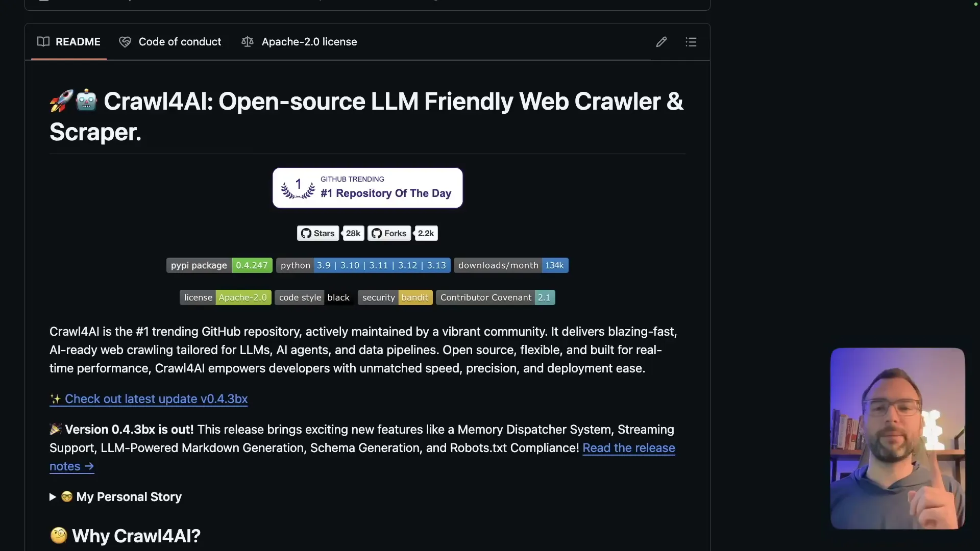Open the README outline list icon
The height and width of the screenshot is (551, 980).
coord(691,42)
